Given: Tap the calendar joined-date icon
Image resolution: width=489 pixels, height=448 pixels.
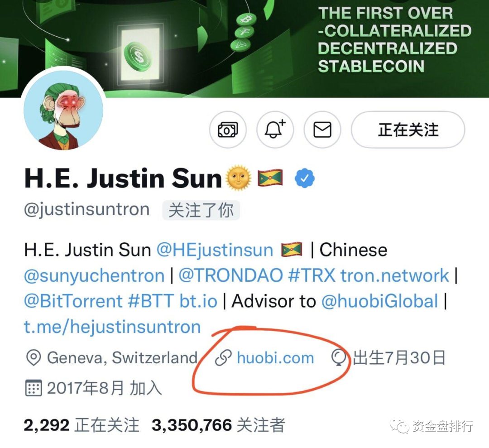Looking at the screenshot, I should click(x=33, y=388).
